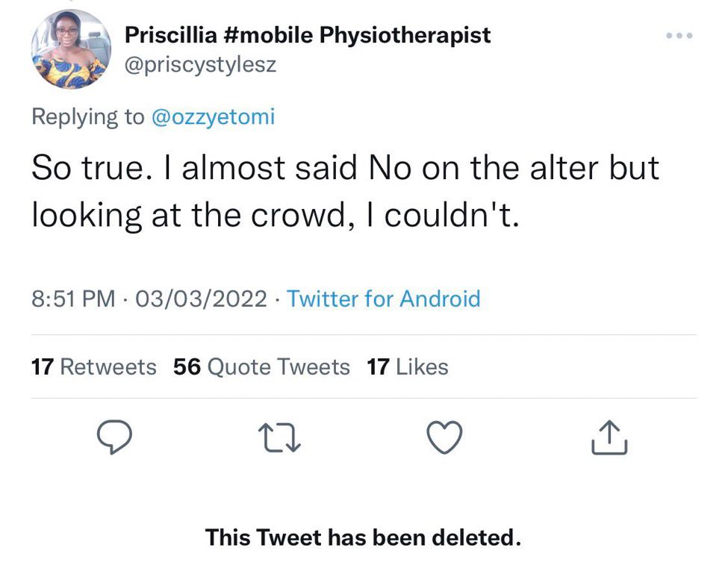Viewport: 728px width, 568px height.
Task: Open the three-dot more options menu
Action: pyautogui.click(x=679, y=35)
